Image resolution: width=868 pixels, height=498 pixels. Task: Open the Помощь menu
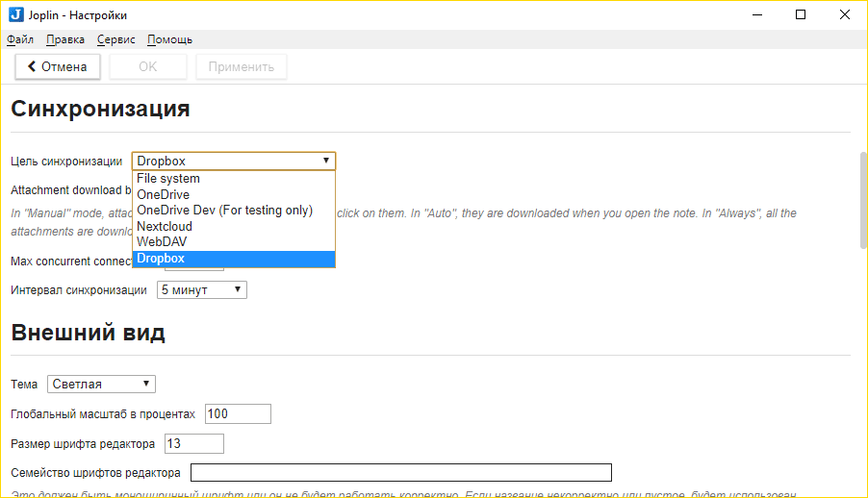click(x=170, y=39)
